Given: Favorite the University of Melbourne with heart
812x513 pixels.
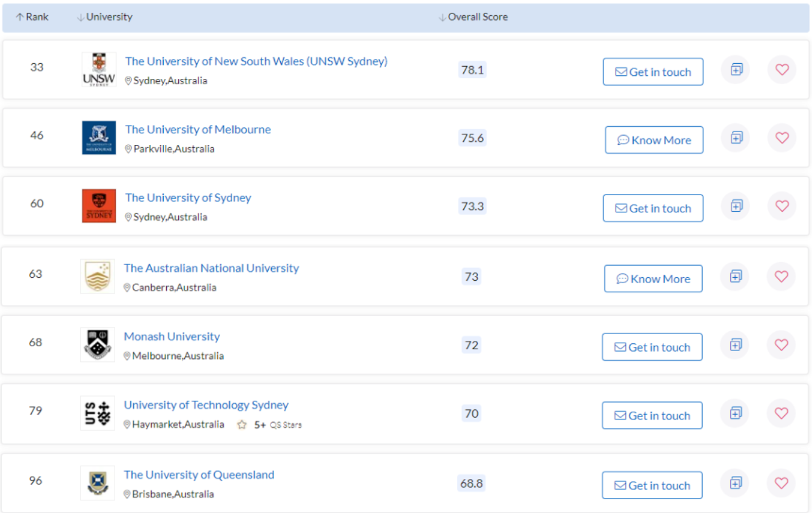Looking at the screenshot, I should [x=782, y=138].
